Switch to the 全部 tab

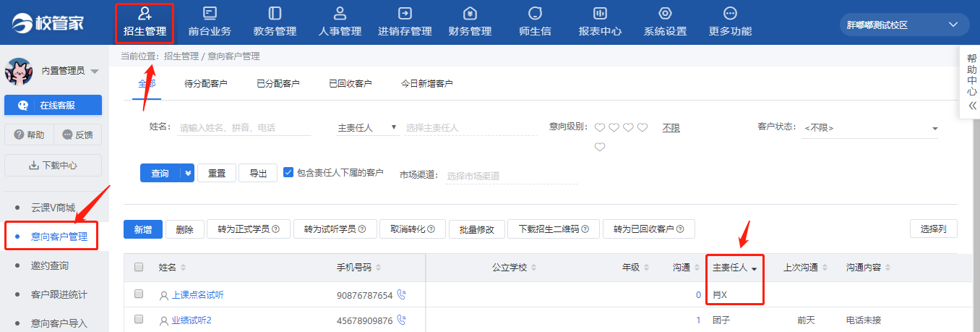coord(147,83)
